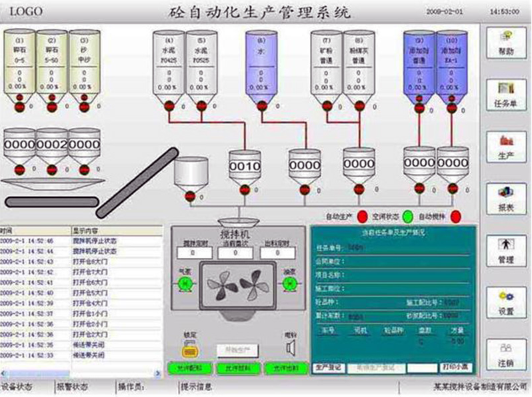Click the 时间 column header in log

pos(35,230)
